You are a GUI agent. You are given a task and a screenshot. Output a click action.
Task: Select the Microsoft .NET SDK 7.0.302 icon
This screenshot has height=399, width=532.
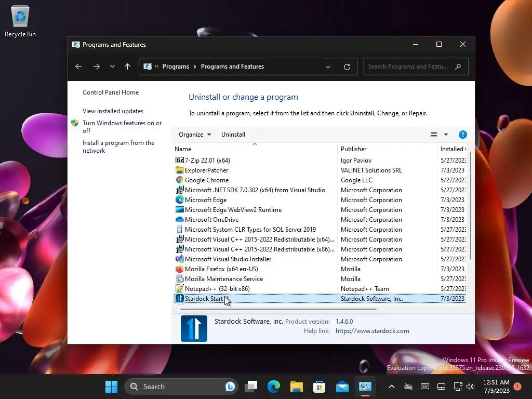click(x=179, y=190)
